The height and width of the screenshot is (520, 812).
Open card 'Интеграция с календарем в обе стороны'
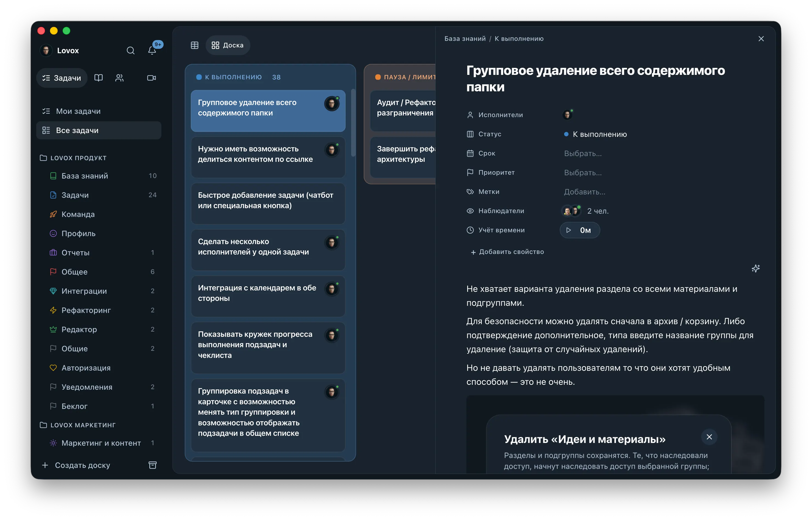tap(268, 296)
